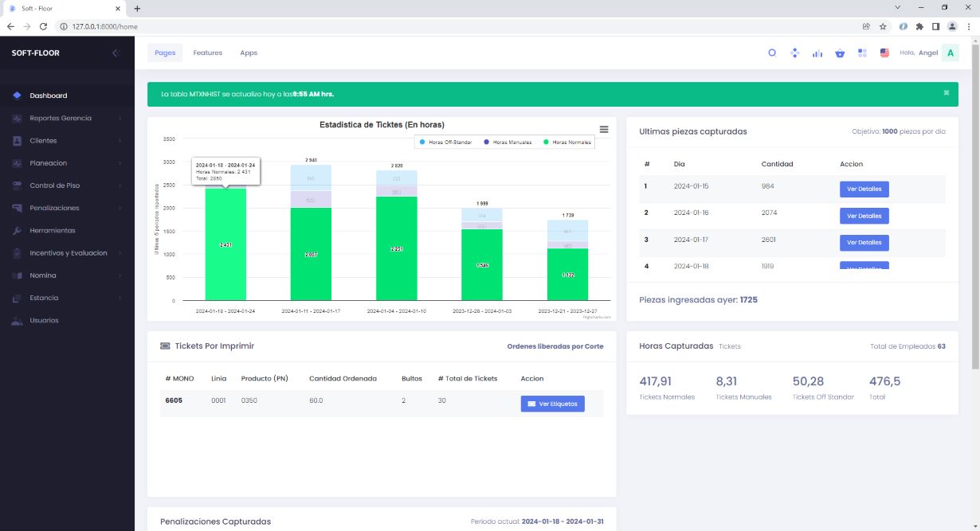Expand the Control de Piso menu

click(x=55, y=185)
